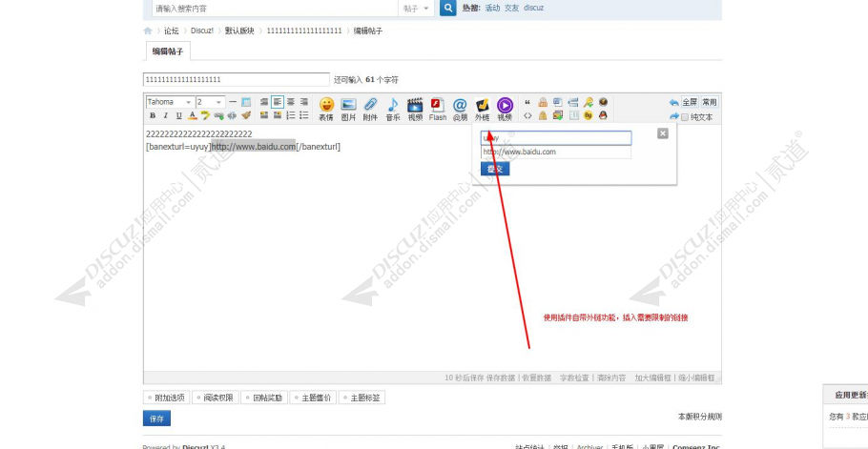Click 字数检查 link
Viewport: 868px width, 449px height.
(x=575, y=378)
